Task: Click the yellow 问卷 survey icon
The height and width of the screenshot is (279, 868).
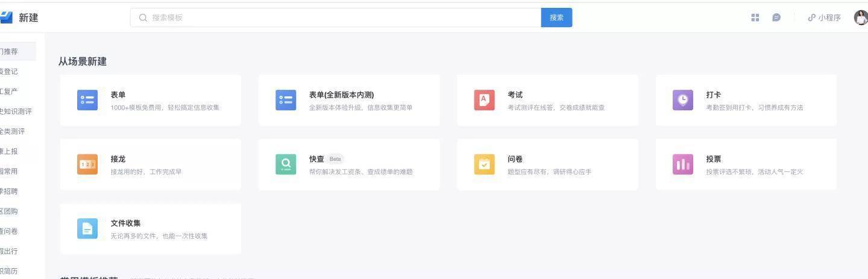Action: 484,165
